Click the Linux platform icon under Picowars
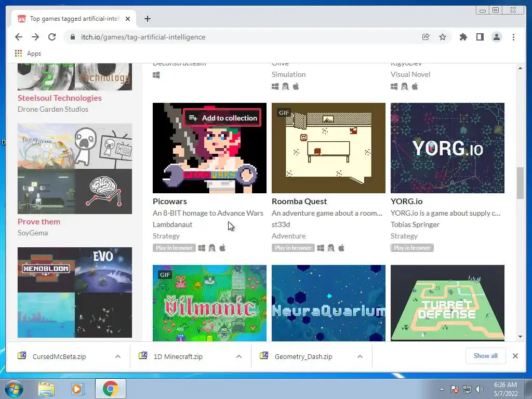 click(x=212, y=248)
